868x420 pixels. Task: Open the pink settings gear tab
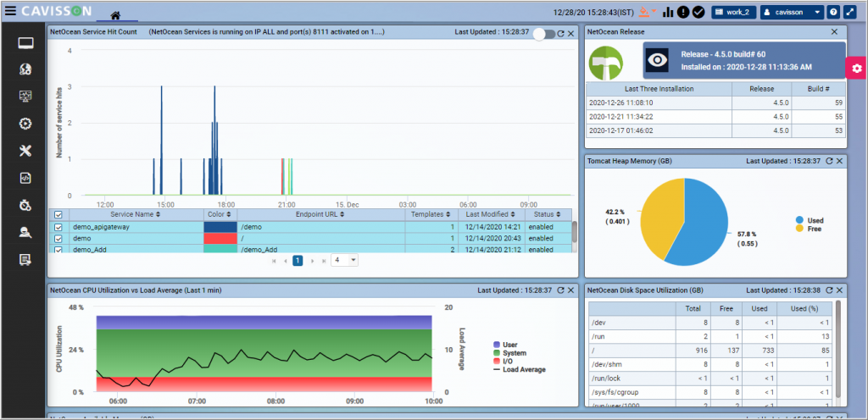[857, 68]
